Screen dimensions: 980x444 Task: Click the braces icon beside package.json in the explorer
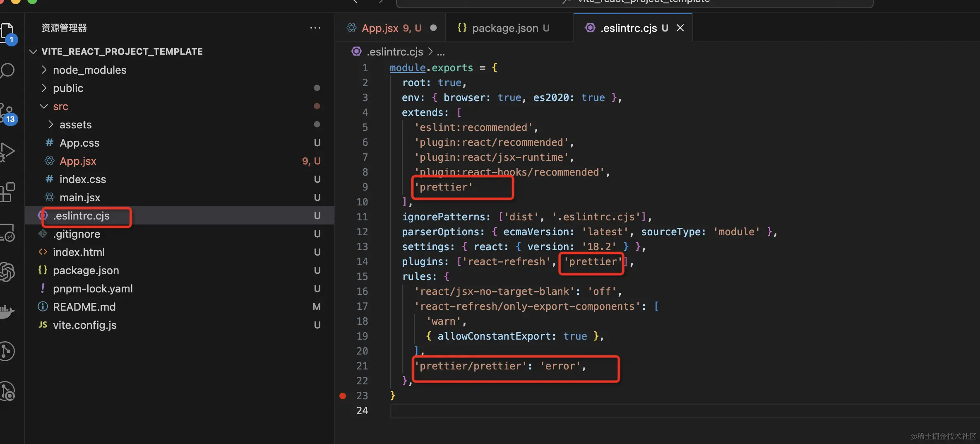[43, 270]
